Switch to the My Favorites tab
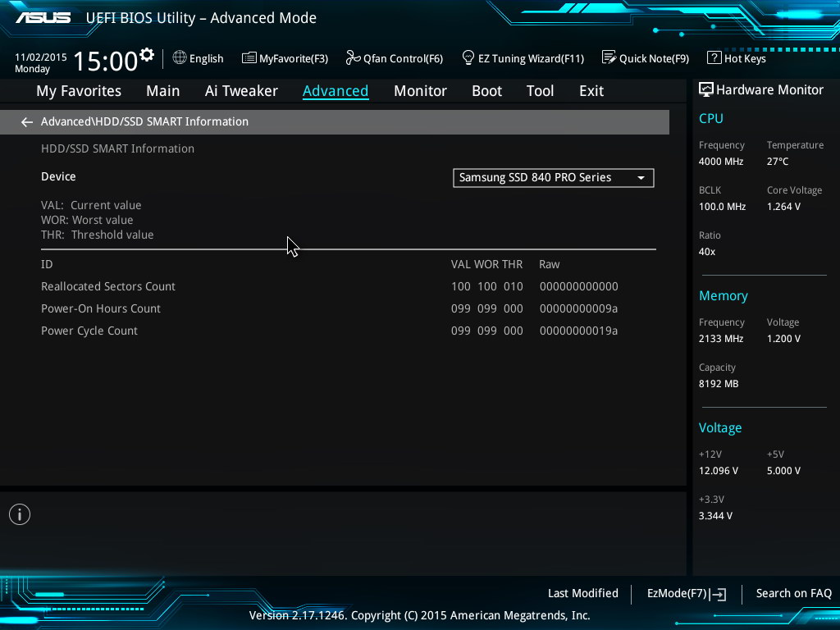 point(79,91)
